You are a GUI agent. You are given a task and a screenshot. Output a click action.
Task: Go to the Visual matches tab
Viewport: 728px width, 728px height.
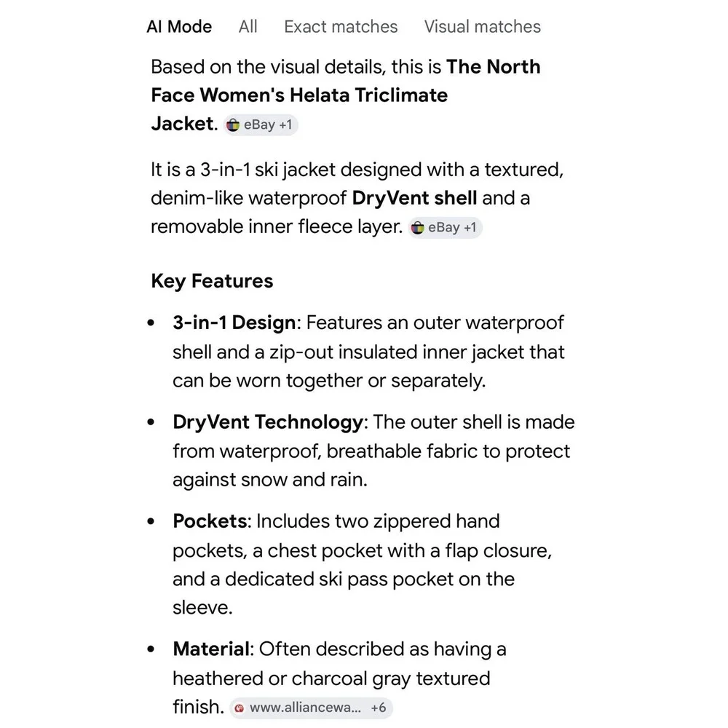[x=482, y=27]
